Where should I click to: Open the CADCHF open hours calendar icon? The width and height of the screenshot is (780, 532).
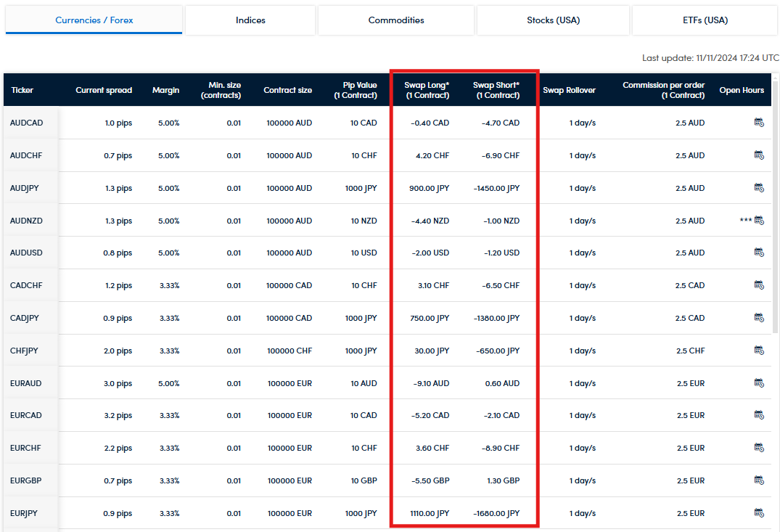[759, 285]
